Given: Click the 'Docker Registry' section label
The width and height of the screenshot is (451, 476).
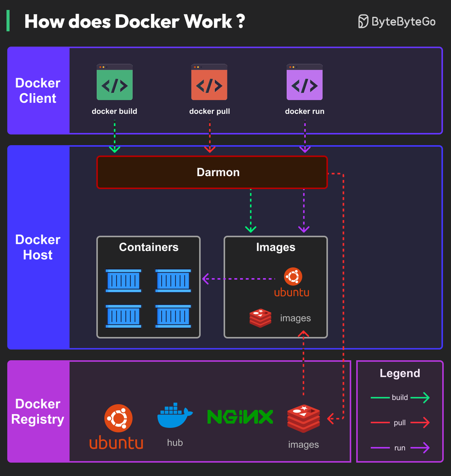Looking at the screenshot, I should coord(38,412).
